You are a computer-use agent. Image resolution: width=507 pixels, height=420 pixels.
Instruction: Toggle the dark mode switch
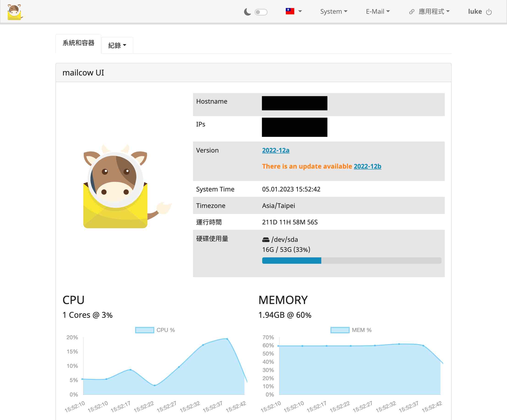261,12
